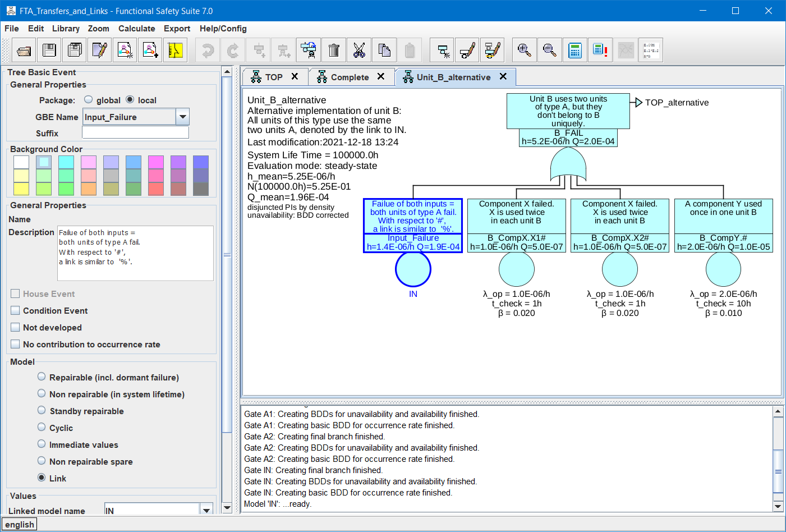Pick the cyan background color swatch
Screen dimensions: 786x532
66,162
